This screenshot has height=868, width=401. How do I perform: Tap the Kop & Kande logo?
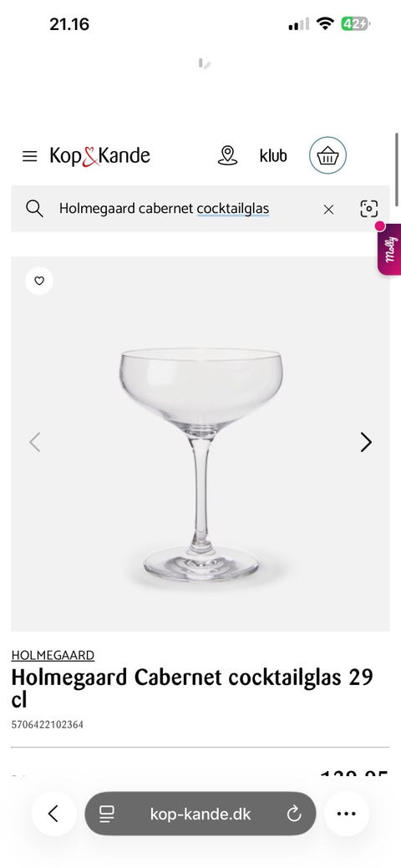pos(99,156)
